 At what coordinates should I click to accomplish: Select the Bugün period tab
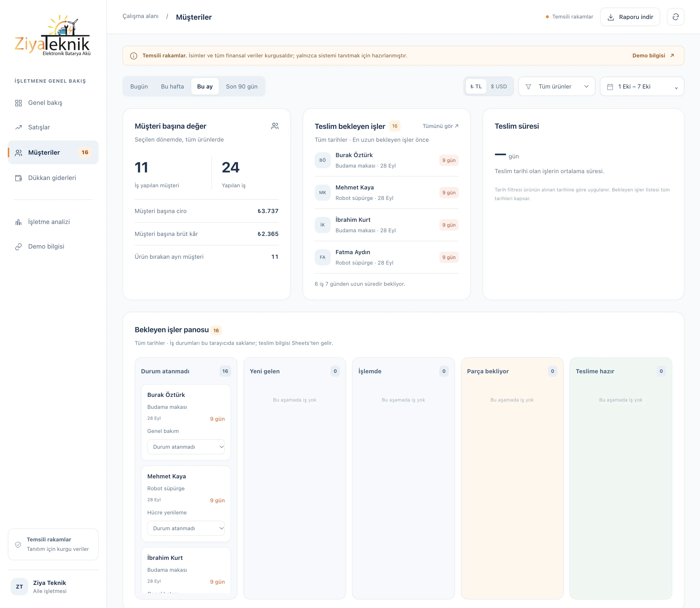pos(139,87)
